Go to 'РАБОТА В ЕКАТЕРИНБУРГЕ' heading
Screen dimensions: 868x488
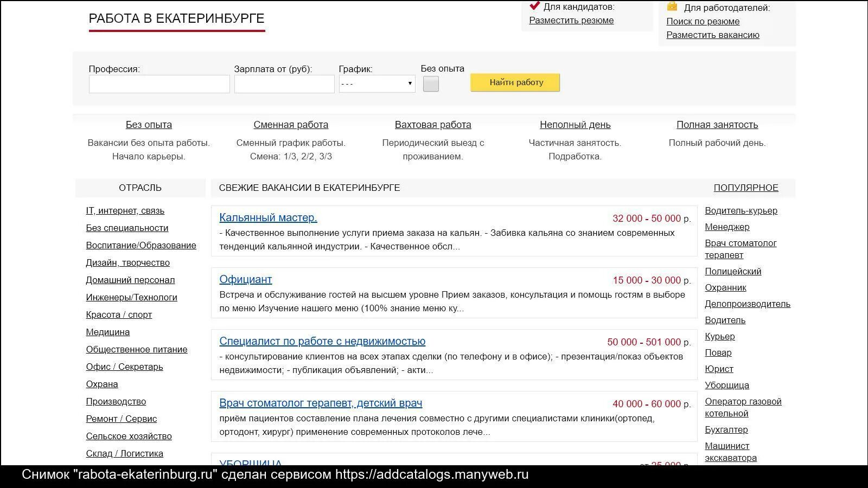[x=176, y=18]
